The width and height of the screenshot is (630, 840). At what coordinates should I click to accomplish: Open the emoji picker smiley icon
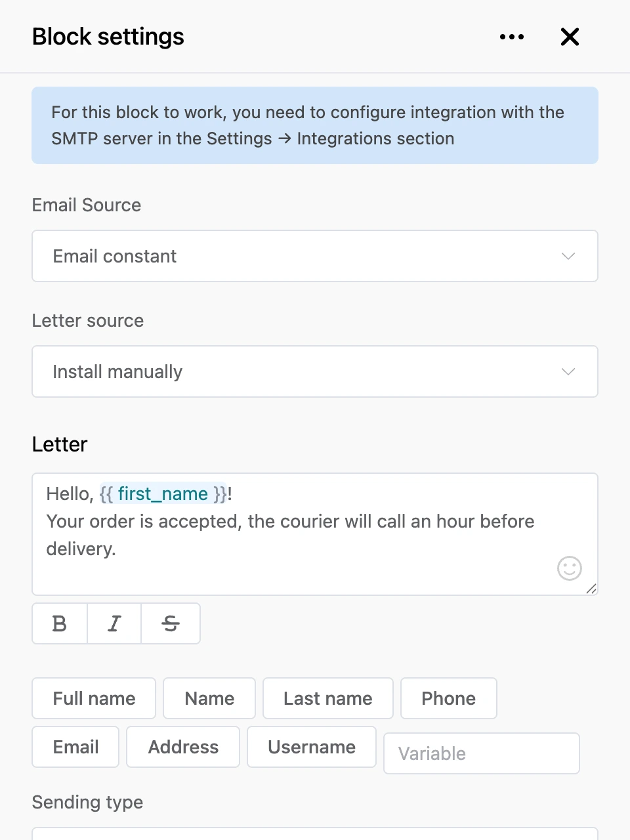[570, 568]
